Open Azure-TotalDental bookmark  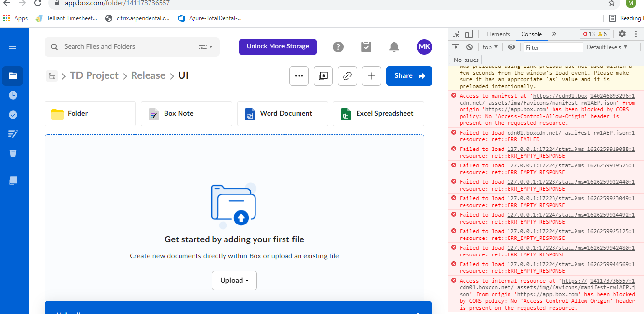[x=210, y=18]
